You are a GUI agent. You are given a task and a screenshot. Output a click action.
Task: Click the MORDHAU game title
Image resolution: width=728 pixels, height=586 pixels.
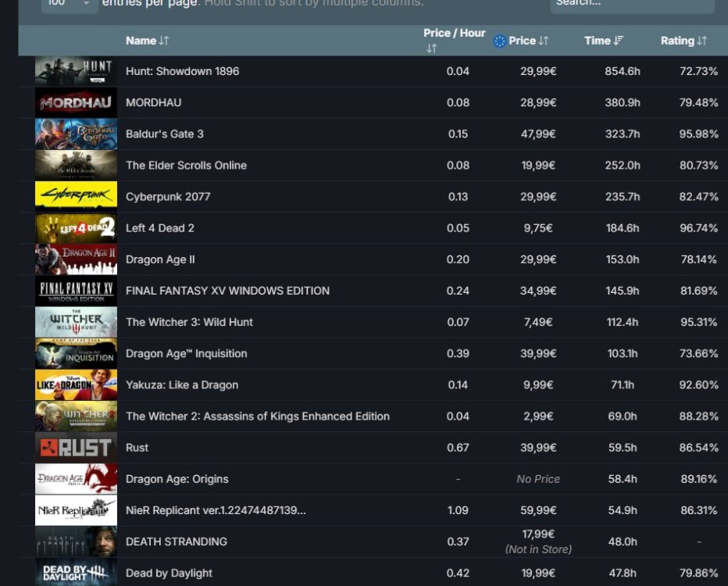pyautogui.click(x=153, y=102)
